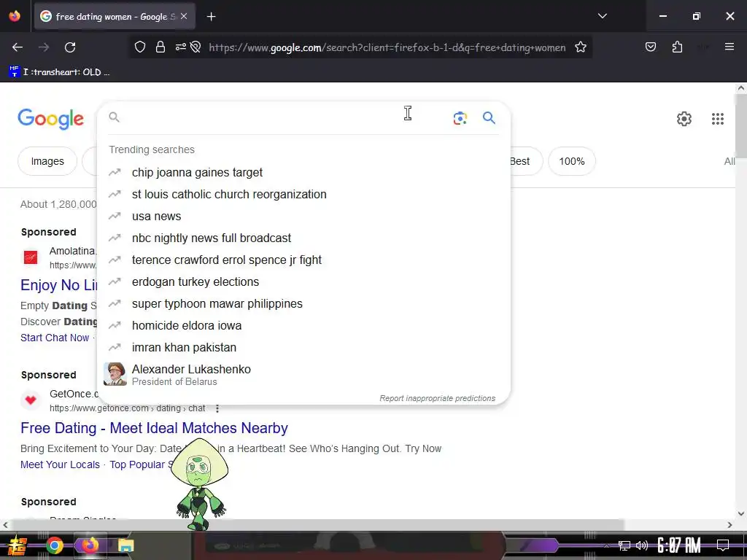747x560 pixels.
Task: Open the permissions icon in address bar
Action: 181,47
